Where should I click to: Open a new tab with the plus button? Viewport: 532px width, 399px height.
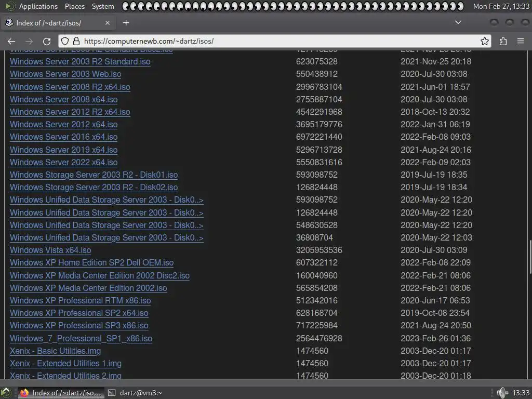(x=126, y=23)
